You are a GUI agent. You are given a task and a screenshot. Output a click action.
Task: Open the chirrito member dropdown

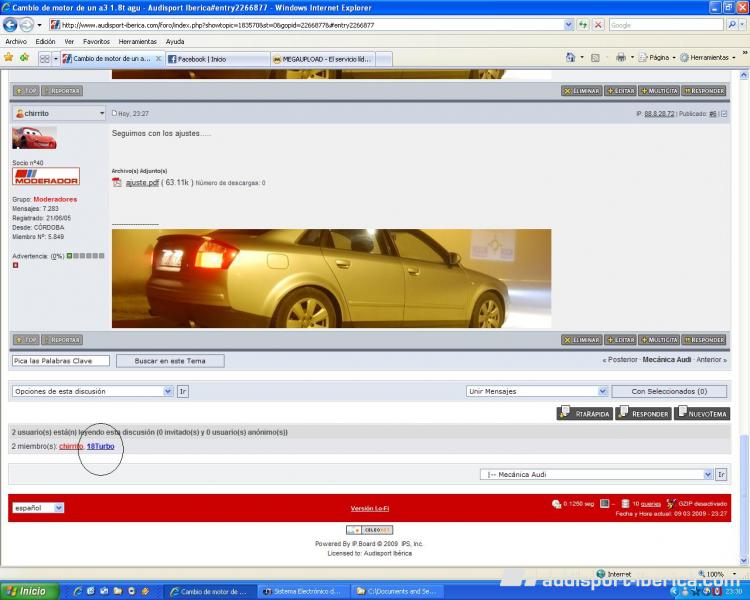[x=101, y=113]
